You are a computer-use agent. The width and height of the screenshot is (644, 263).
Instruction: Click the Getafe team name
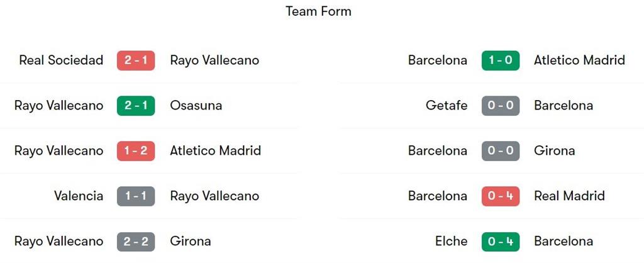pos(447,106)
